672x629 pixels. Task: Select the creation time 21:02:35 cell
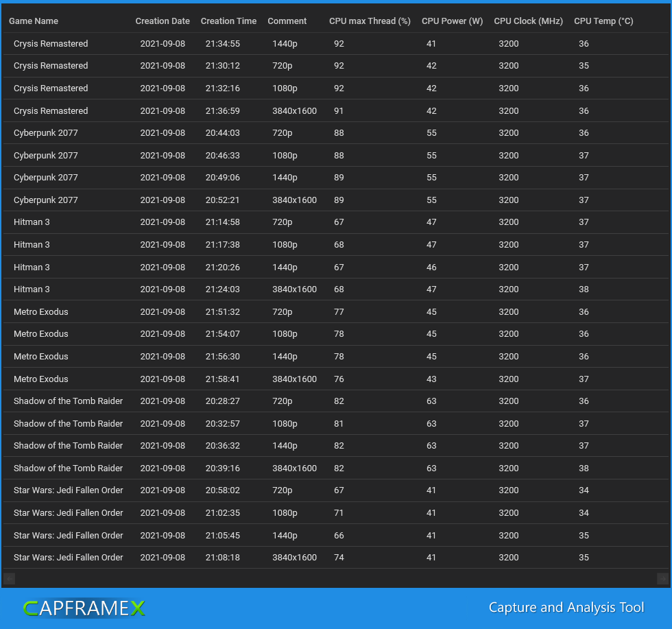click(x=222, y=513)
